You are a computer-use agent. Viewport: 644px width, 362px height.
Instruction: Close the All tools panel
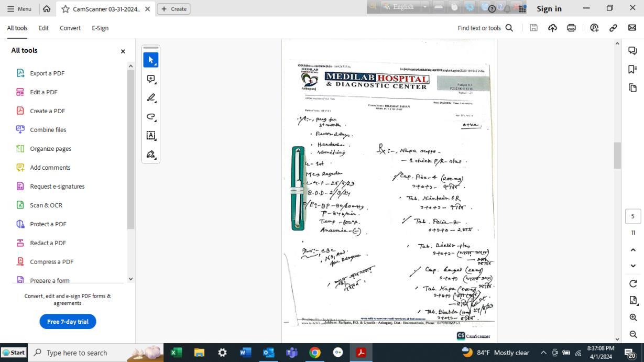123,51
